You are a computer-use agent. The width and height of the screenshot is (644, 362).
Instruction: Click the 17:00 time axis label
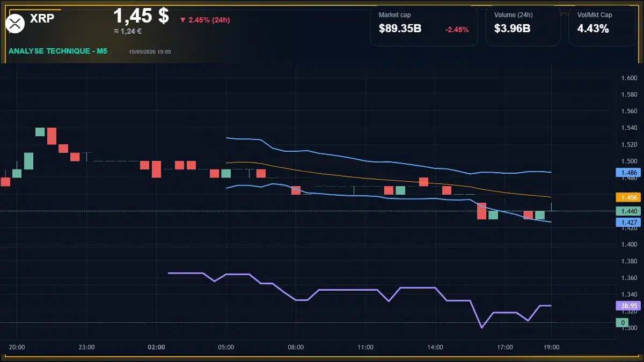505,348
